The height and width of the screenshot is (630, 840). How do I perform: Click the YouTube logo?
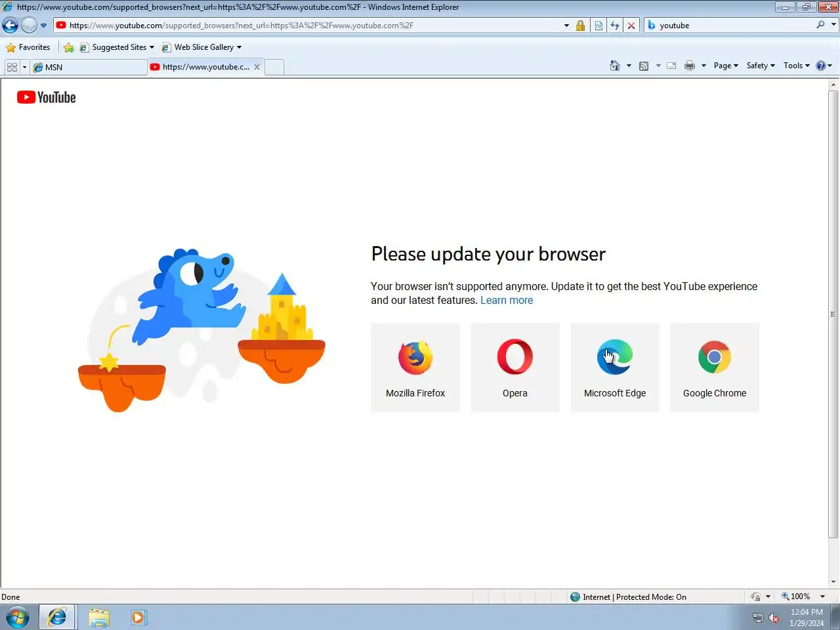click(47, 97)
